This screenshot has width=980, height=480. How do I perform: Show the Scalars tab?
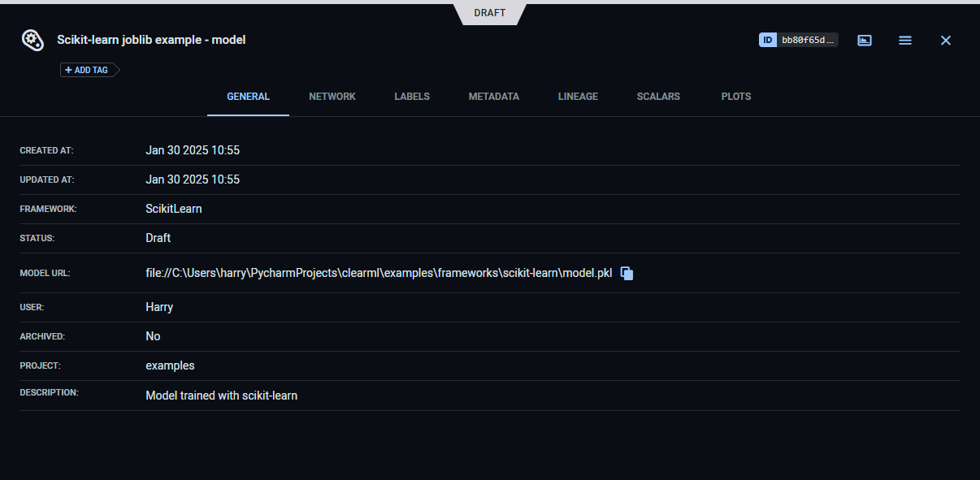(659, 97)
